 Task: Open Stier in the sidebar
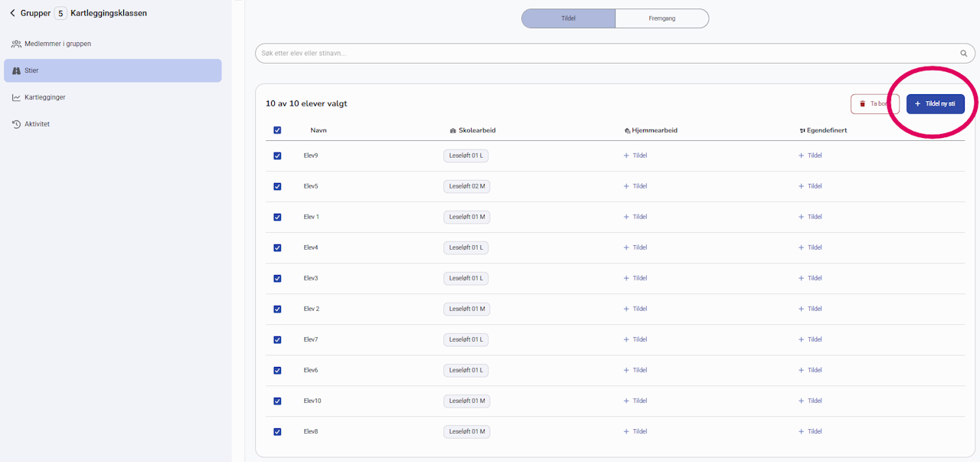point(113,70)
